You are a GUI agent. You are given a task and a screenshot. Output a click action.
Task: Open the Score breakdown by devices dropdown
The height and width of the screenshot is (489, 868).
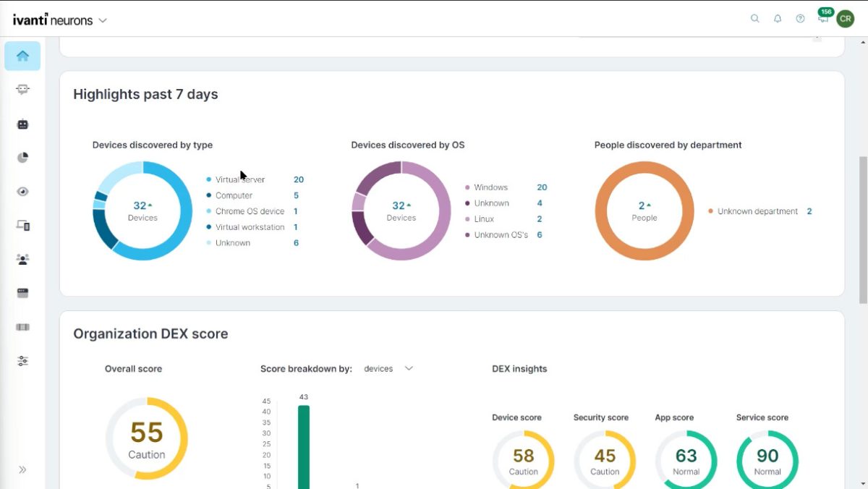(389, 368)
